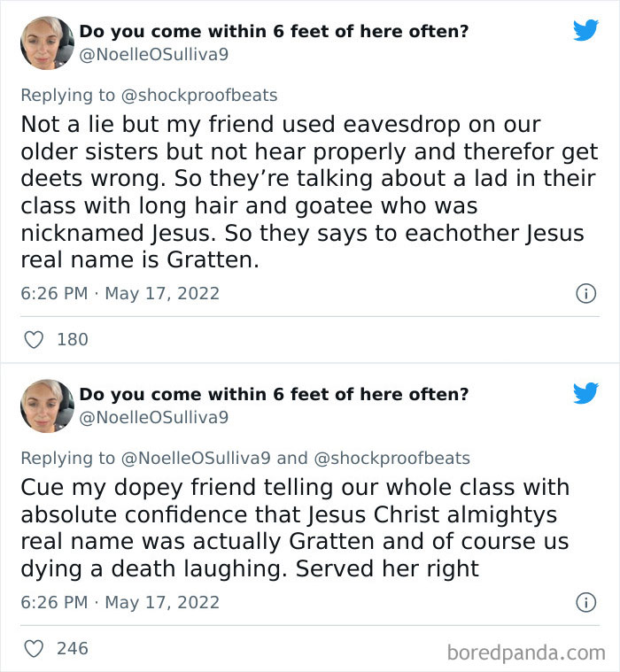620x672 pixels.
Task: Click the 246 likes count
Action: [73, 649]
